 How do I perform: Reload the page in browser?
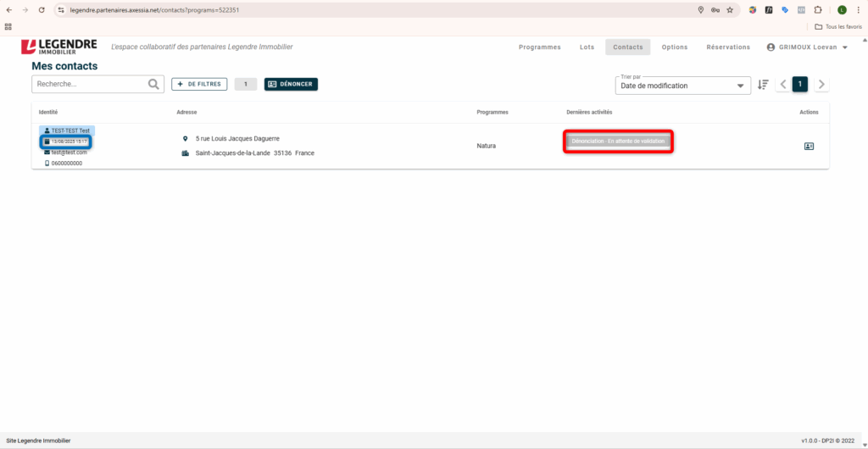tap(42, 10)
